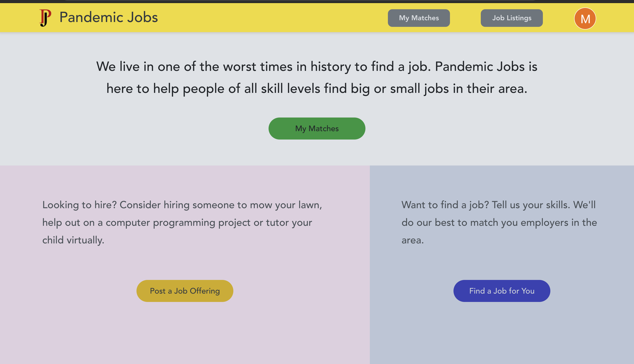This screenshot has width=634, height=364.
Task: Click the red JP logo icon
Action: [45, 18]
